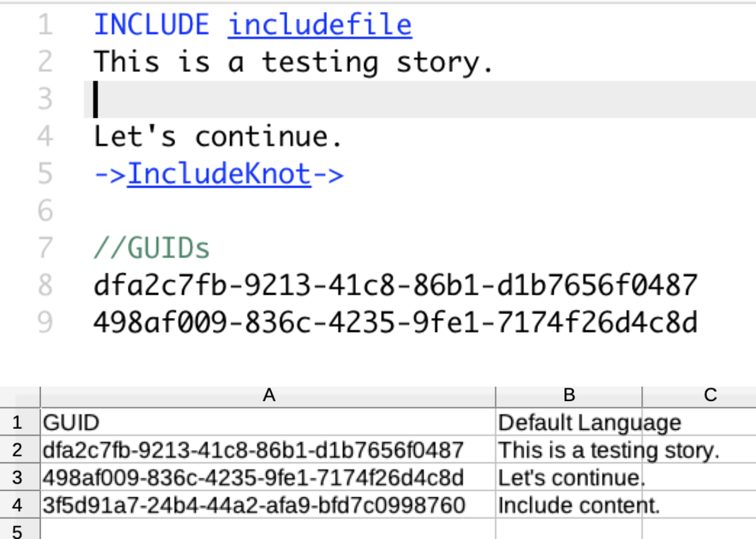Viewport: 756px width, 539px height.
Task: Click line number 5 in the editor gutter
Action: coord(45,174)
